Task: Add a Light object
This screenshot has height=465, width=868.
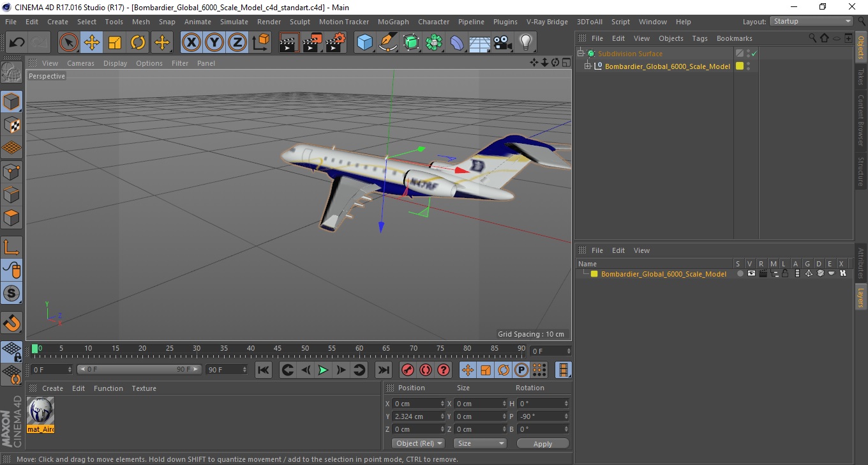Action: click(x=525, y=43)
